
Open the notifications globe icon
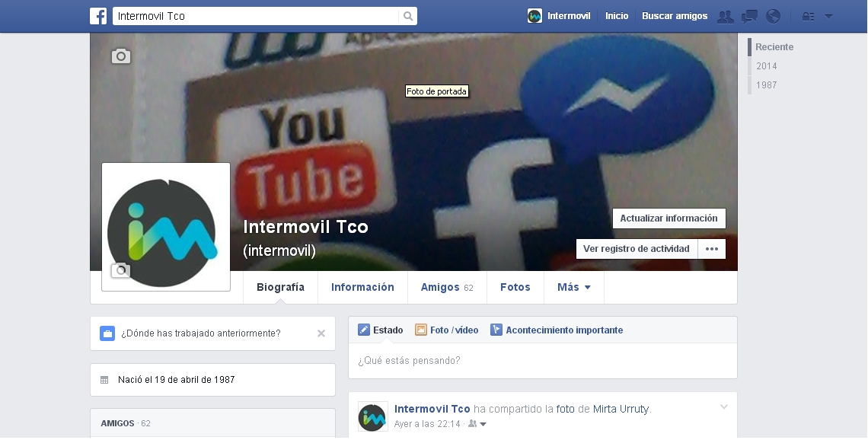click(x=773, y=16)
